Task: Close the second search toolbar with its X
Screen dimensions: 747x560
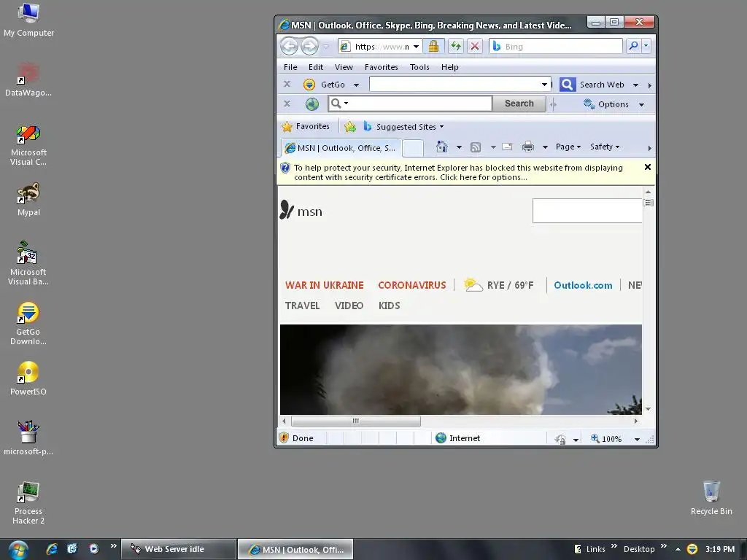Action: 287,104
